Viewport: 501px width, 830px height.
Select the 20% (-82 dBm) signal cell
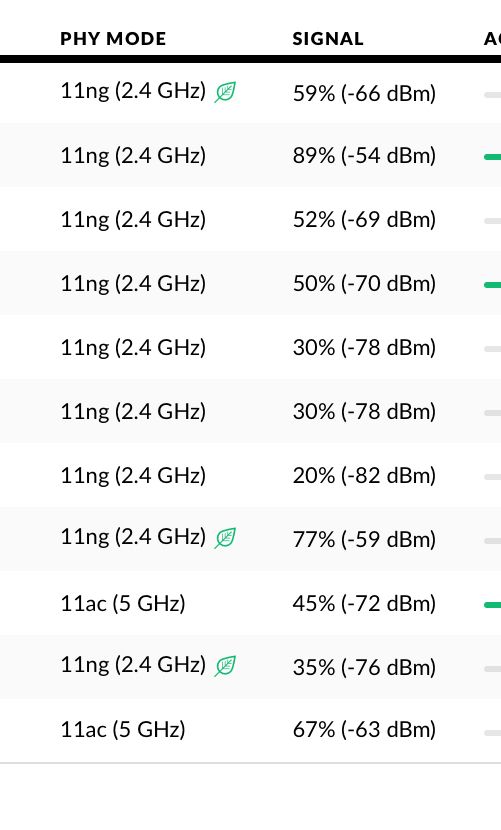(x=364, y=475)
